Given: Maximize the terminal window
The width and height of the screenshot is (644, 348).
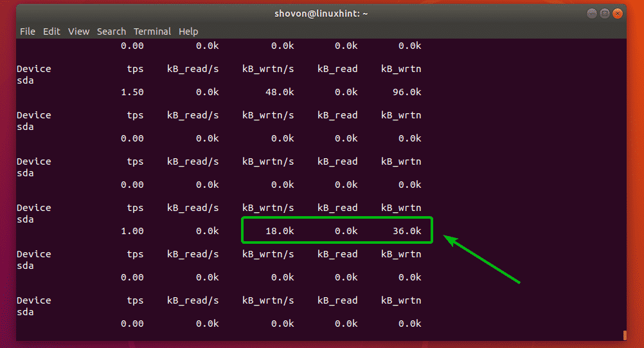Looking at the screenshot, I should [605, 14].
